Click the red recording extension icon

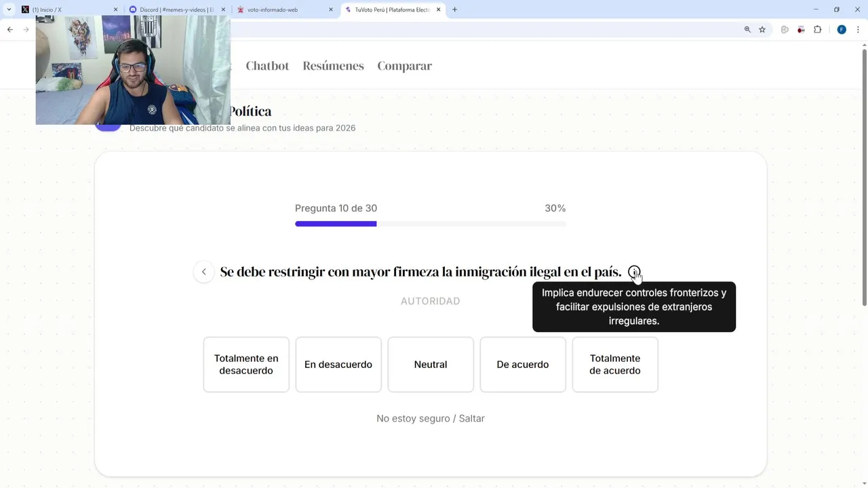[801, 29]
